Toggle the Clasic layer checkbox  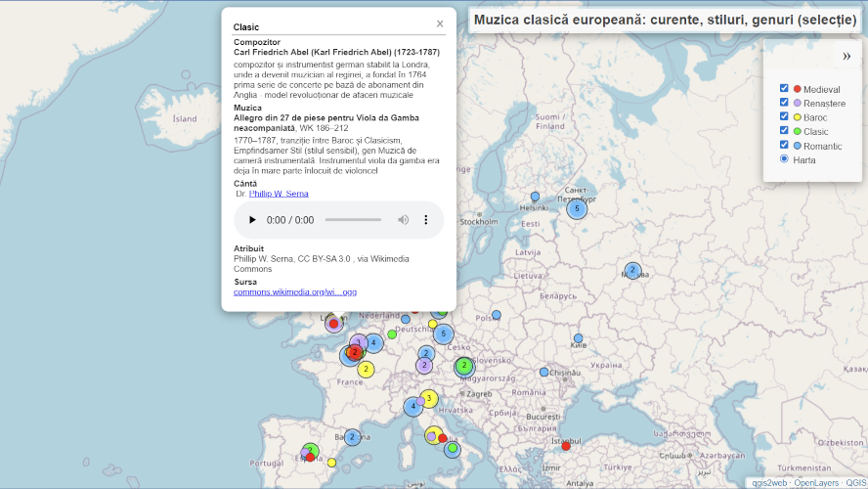[x=784, y=130]
